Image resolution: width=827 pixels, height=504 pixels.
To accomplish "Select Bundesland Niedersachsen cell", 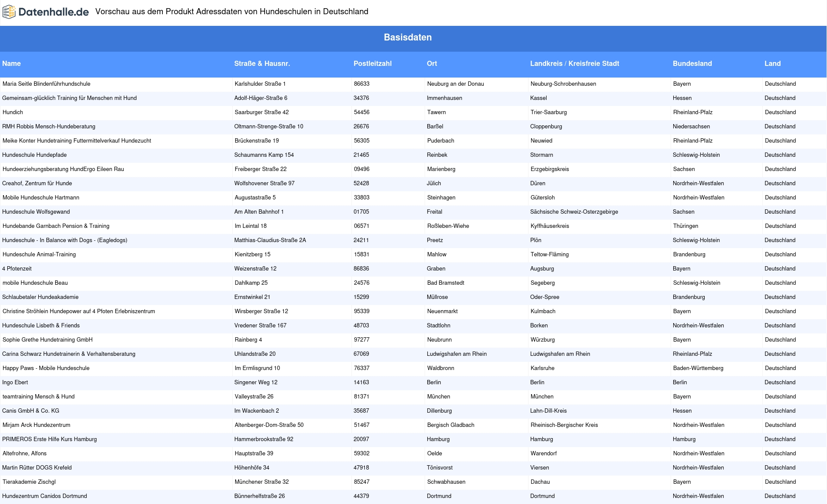I will click(x=691, y=127).
